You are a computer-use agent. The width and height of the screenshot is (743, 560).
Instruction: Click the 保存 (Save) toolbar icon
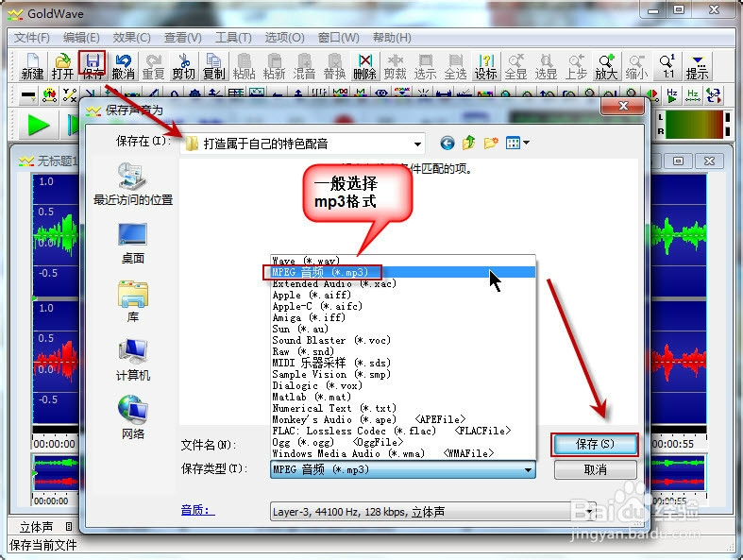coord(93,66)
